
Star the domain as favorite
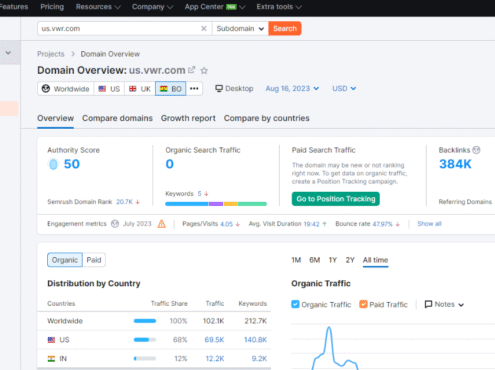click(x=204, y=71)
